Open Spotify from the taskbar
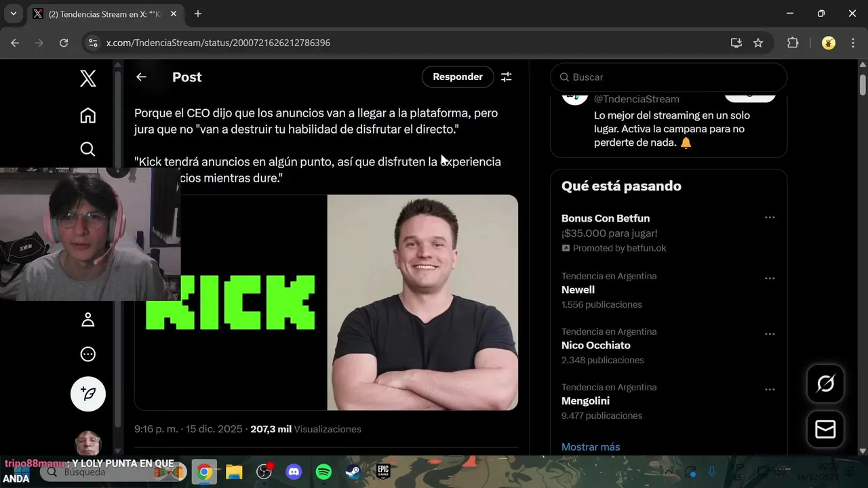 [323, 472]
